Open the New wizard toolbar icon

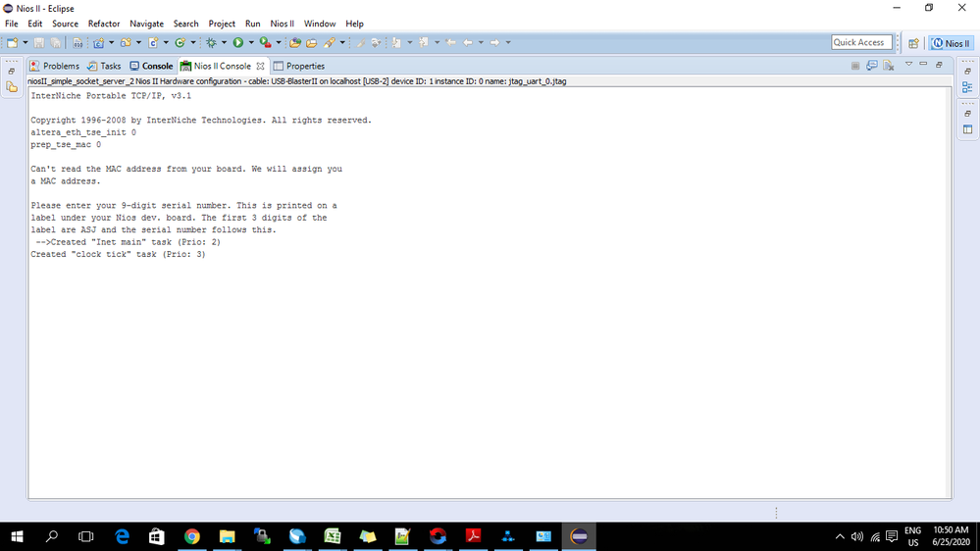pos(12,42)
